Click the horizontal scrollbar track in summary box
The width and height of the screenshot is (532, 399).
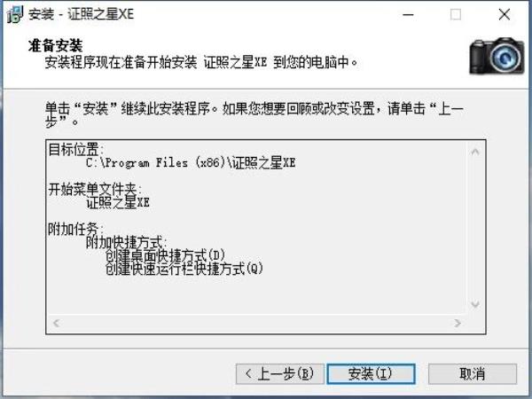click(257, 323)
